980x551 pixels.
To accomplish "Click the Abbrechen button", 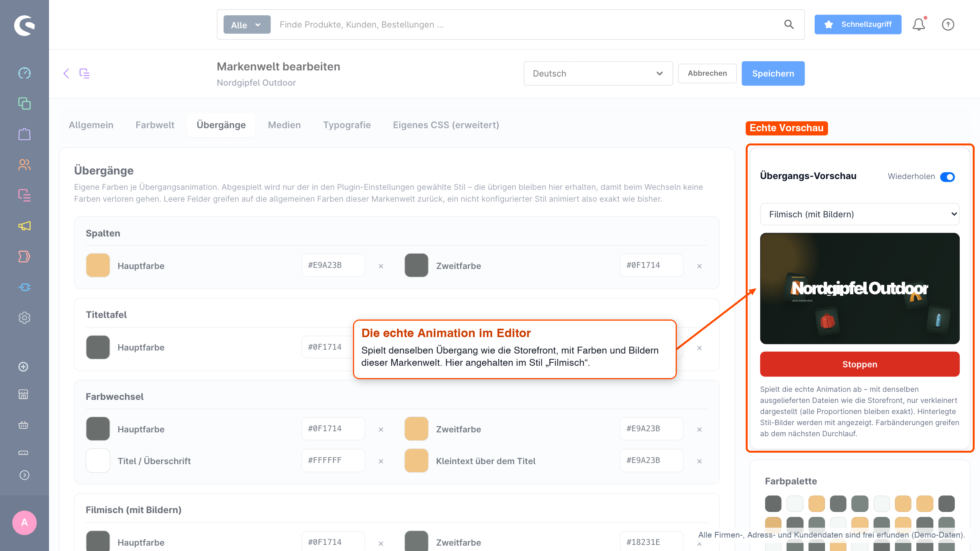I will [707, 73].
